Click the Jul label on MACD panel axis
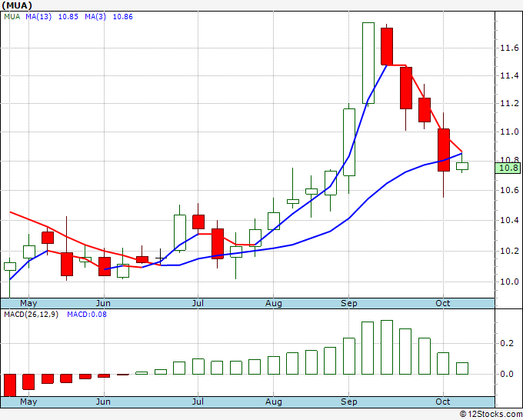Image resolution: width=523 pixels, height=420 pixels. point(198,402)
